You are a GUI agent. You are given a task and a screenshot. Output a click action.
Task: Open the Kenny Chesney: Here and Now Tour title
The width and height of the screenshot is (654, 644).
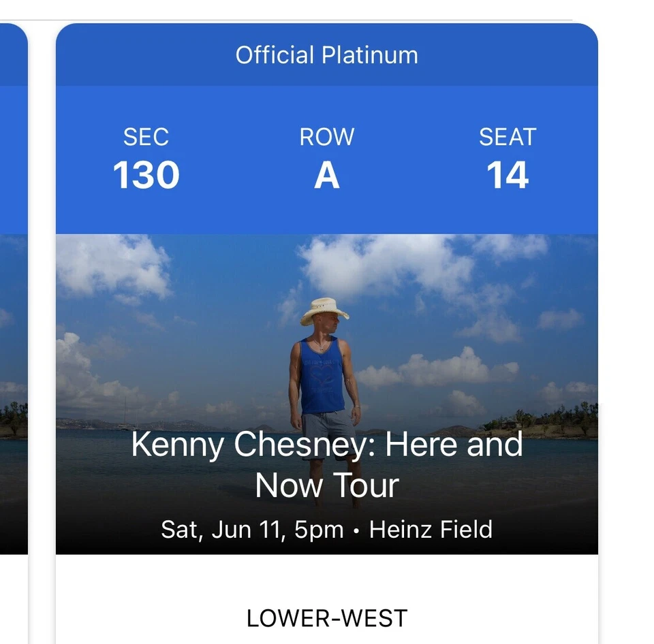pos(326,465)
